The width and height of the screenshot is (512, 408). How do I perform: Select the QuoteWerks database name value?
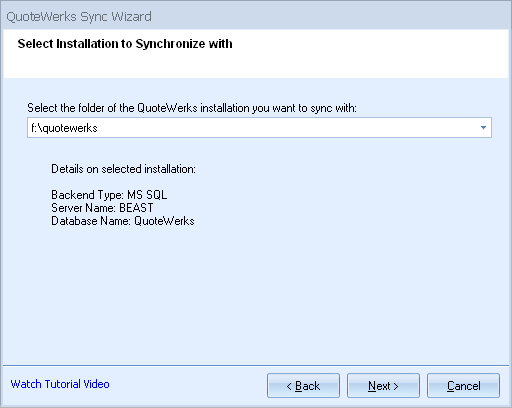pyautogui.click(x=164, y=221)
